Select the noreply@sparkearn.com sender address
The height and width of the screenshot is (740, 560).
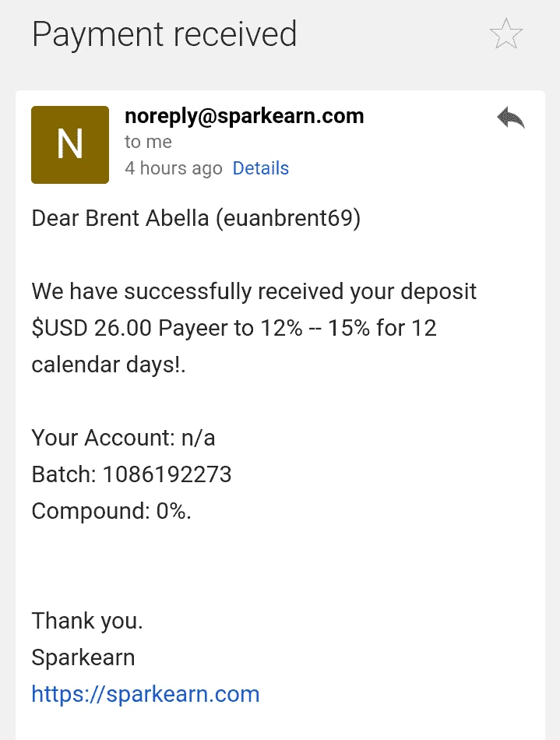[x=245, y=116]
